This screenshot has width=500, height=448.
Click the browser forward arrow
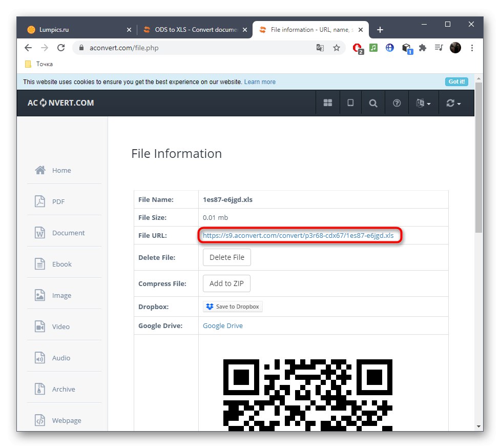tap(45, 48)
